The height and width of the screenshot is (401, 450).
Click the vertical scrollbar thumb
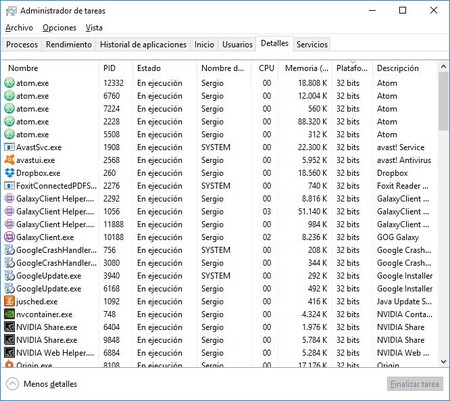pos(443,101)
